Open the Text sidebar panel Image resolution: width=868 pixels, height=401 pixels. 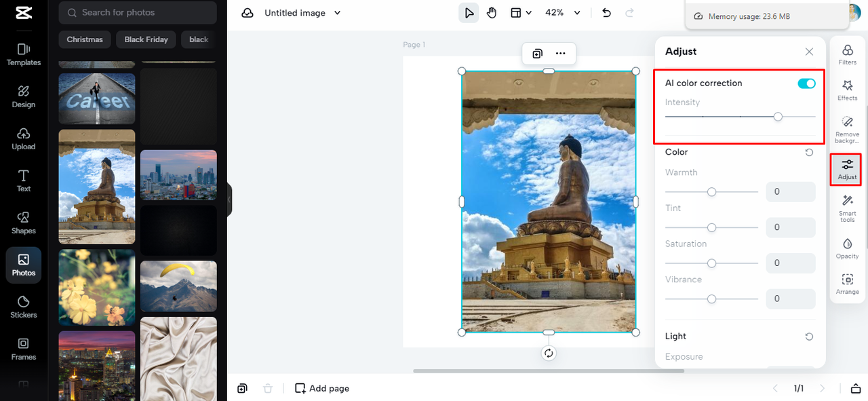coord(24,180)
